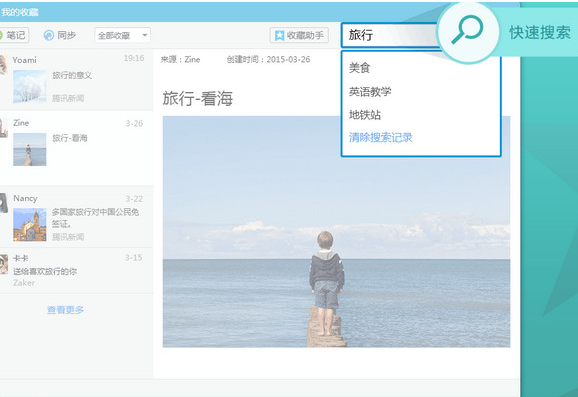Click the search field containing 旅行
Screen dimensions: 578x397
[x=391, y=35]
